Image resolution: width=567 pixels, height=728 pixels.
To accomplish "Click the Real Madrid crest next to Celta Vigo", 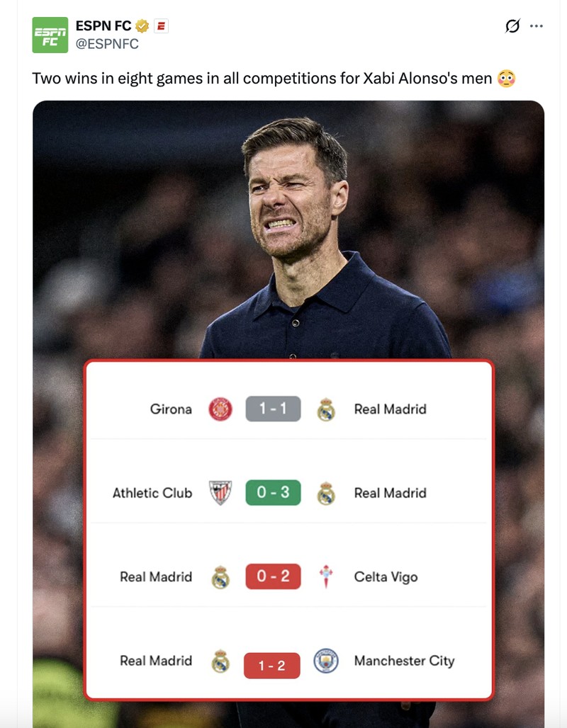I will tap(220, 576).
